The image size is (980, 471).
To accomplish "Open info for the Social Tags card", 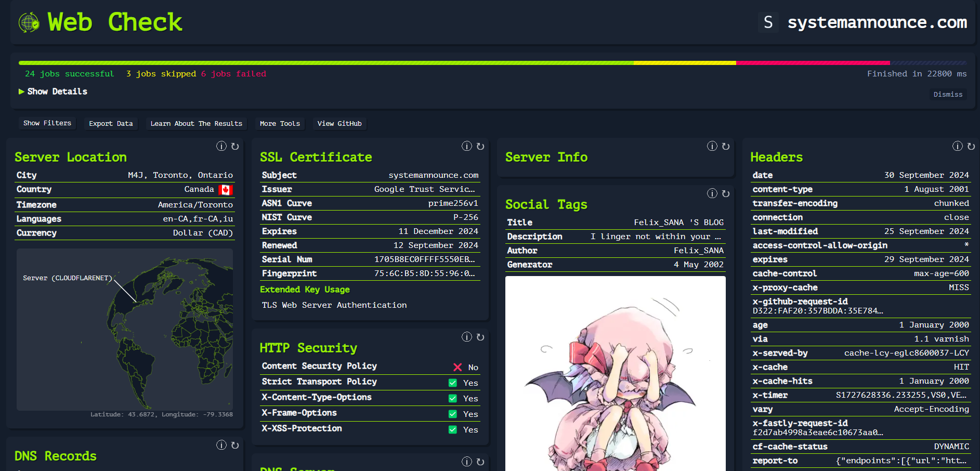I will pyautogui.click(x=712, y=193).
